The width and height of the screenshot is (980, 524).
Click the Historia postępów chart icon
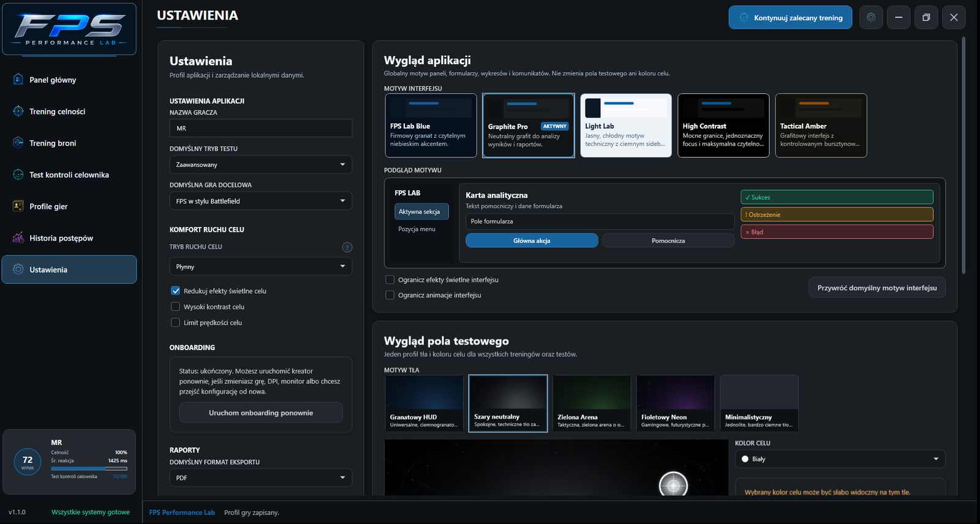coord(18,238)
